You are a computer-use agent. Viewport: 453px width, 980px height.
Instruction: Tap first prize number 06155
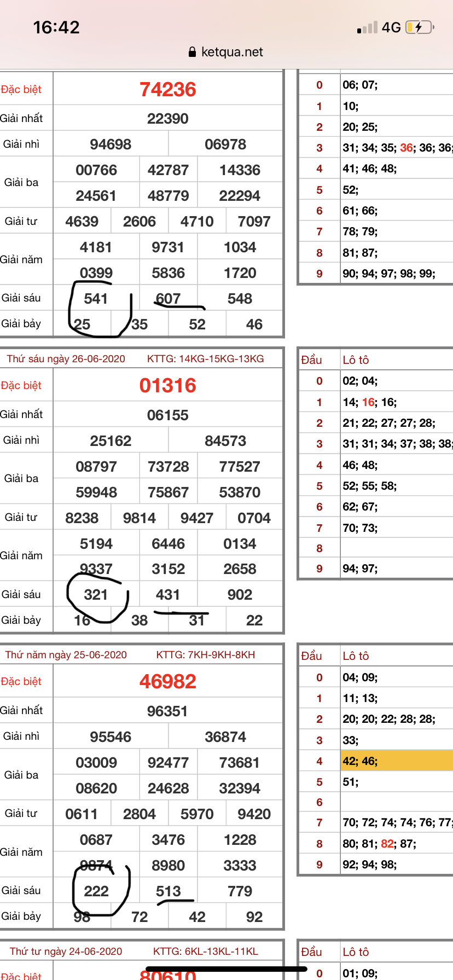point(167,415)
